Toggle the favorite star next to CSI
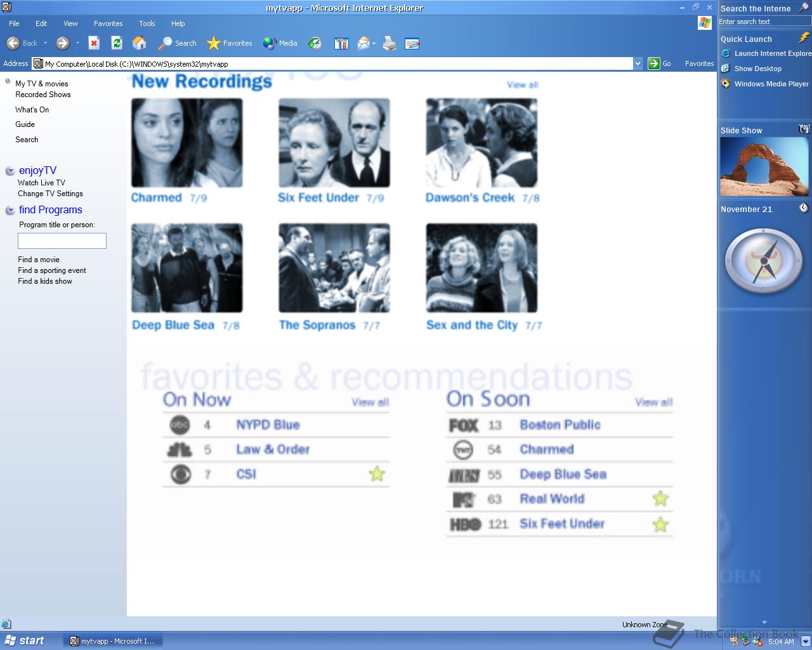This screenshot has height=650, width=812. [x=377, y=474]
